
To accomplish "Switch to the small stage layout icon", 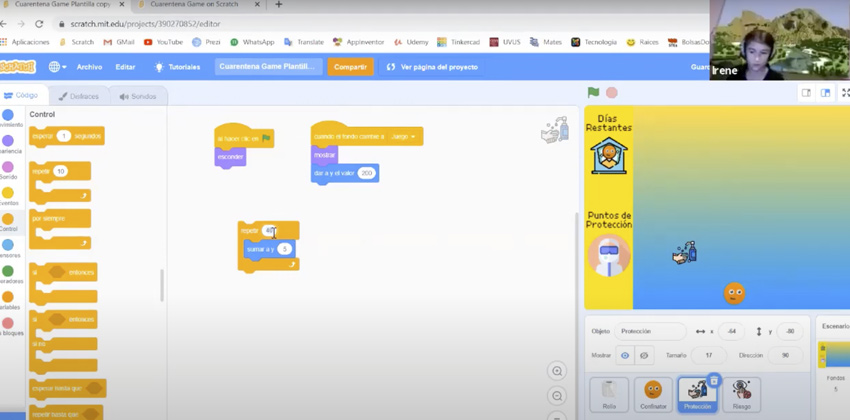I will point(806,93).
